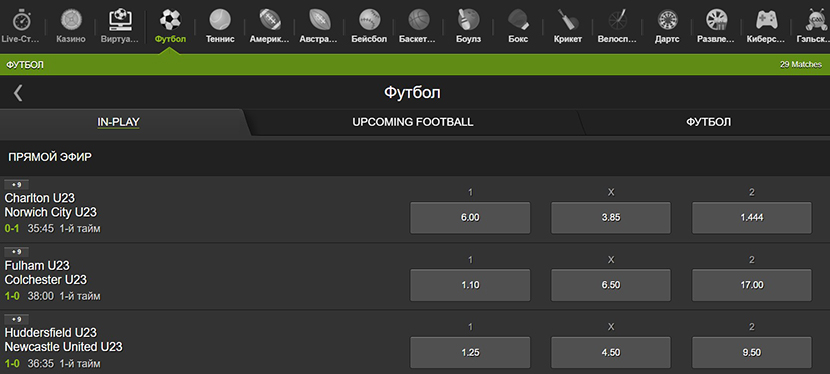Expand the +9 markets for Huddersfield U23

coord(16,320)
